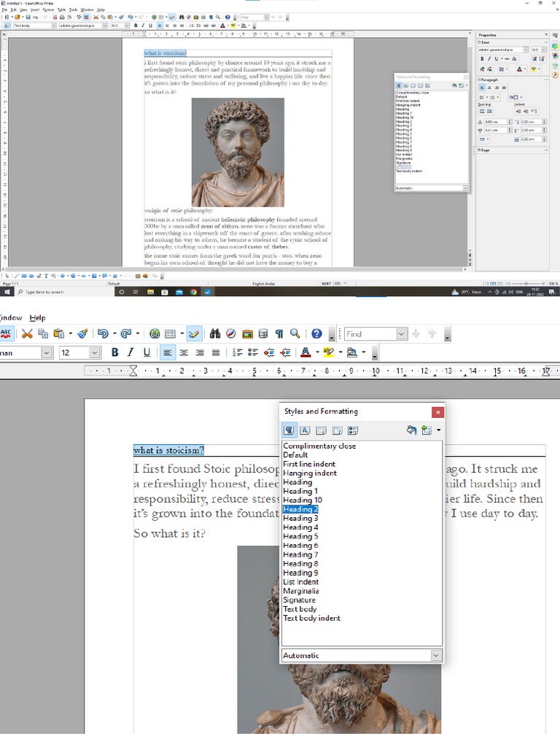Toggle Centered alignment in enlarged toolbar

pos(183,352)
